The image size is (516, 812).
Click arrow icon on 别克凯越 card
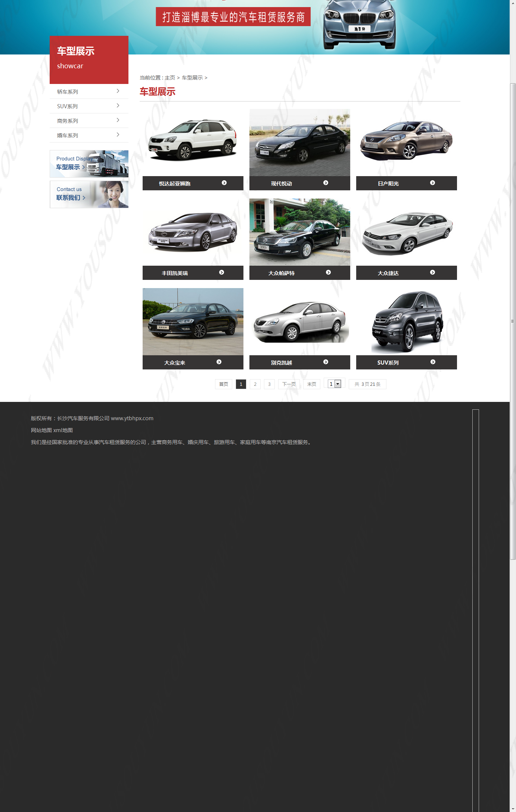point(326,362)
